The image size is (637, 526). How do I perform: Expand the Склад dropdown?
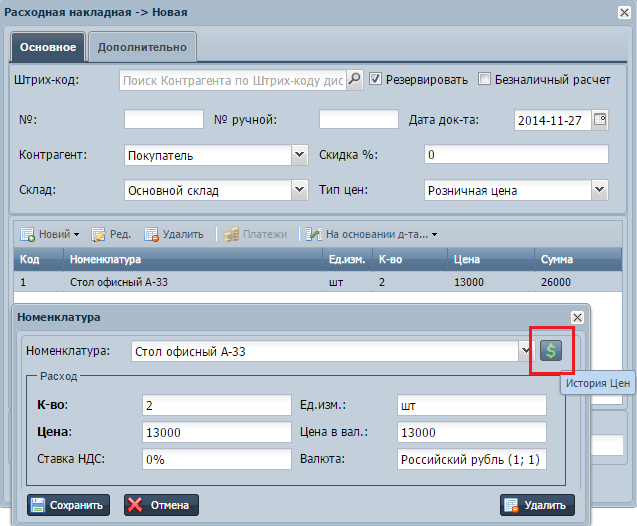pyautogui.click(x=299, y=190)
